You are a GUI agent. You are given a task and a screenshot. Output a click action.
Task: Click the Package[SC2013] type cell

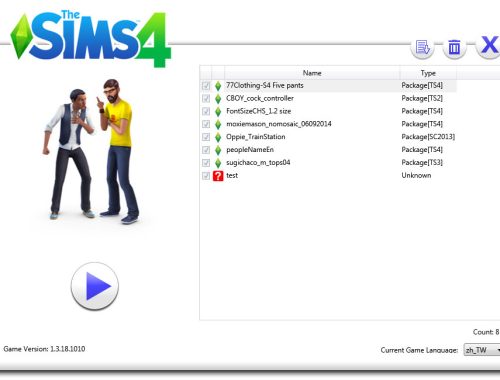point(428,137)
